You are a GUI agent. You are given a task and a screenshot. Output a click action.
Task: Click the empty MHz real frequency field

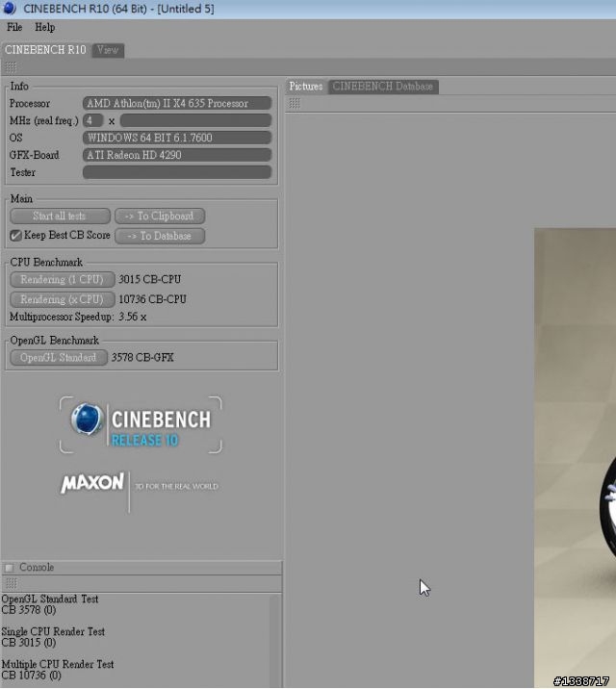pyautogui.click(x=195, y=120)
